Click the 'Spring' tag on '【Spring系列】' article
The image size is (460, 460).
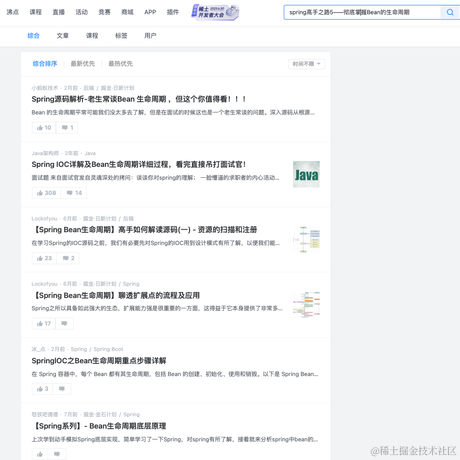click(x=132, y=415)
